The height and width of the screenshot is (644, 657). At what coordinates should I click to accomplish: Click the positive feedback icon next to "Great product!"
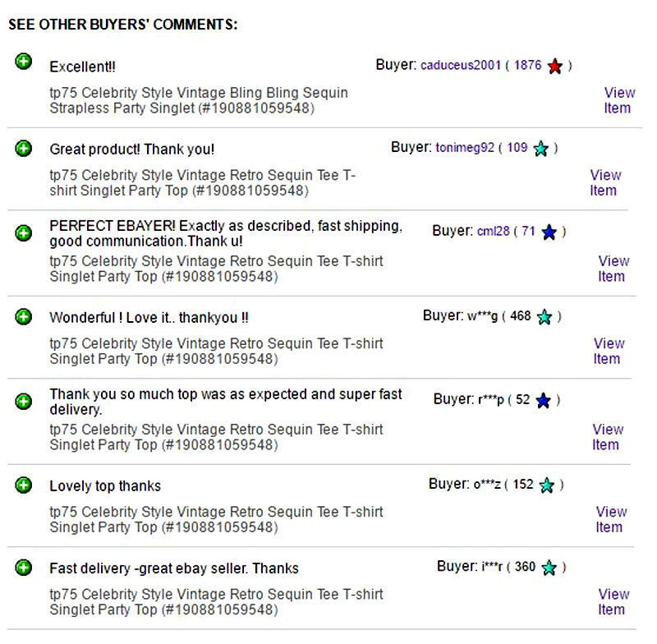[x=24, y=149]
